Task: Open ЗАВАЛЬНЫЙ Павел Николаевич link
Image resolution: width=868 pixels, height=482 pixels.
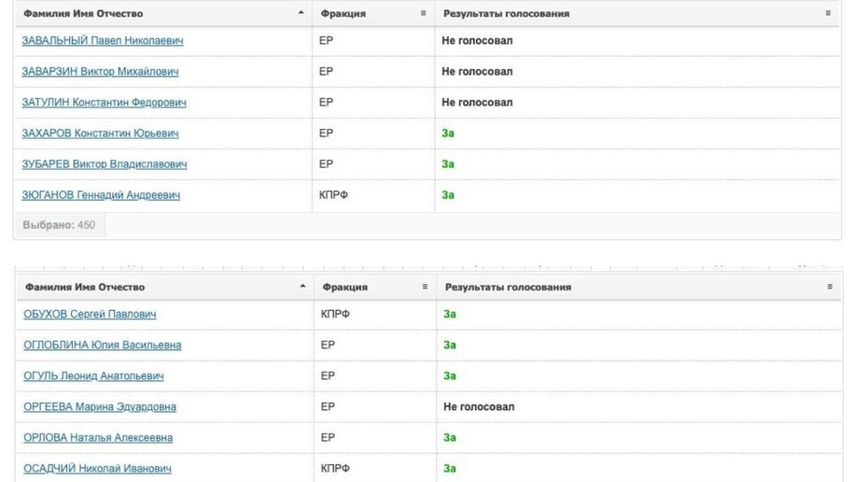Action: tap(103, 40)
